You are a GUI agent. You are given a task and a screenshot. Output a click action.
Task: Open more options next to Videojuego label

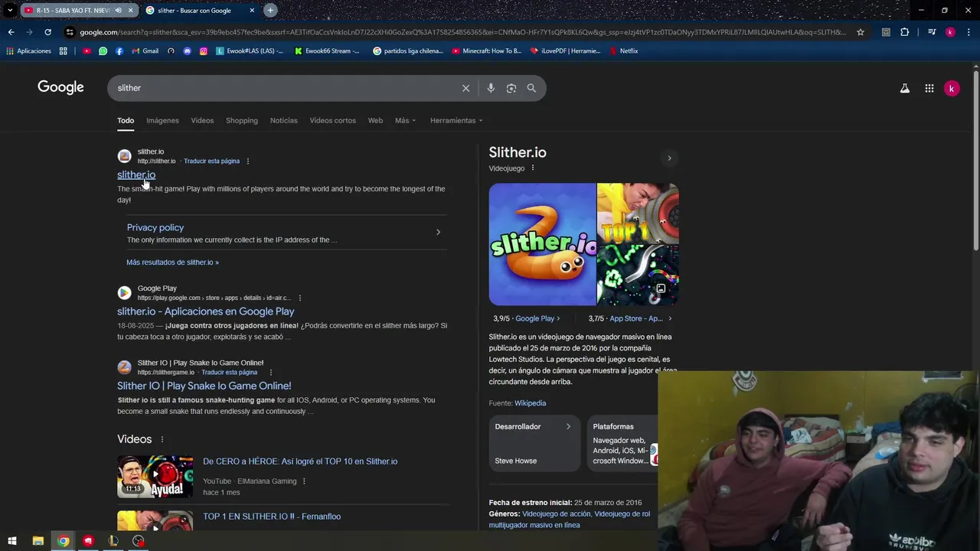(x=533, y=168)
